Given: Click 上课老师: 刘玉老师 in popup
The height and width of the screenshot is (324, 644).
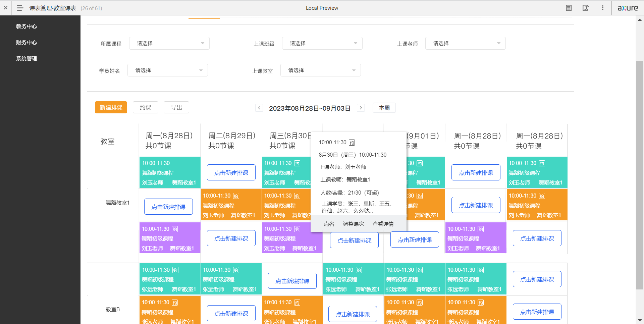Looking at the screenshot, I should point(342,167).
